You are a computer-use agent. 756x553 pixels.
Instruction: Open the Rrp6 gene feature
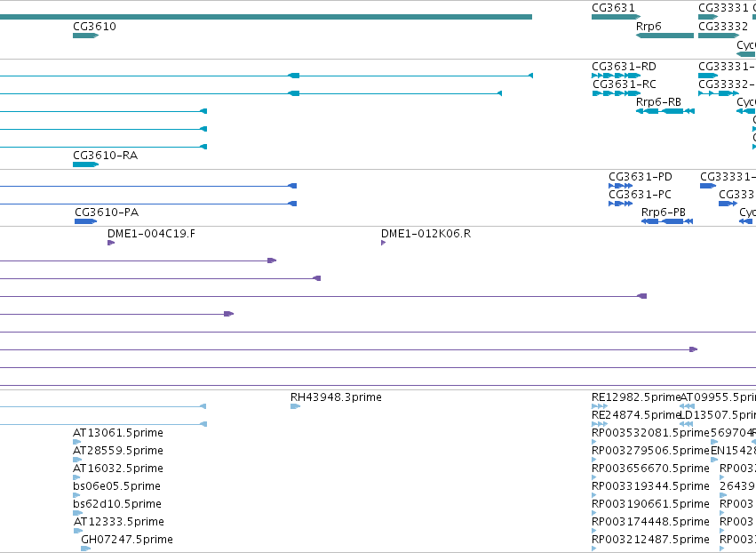[x=664, y=36]
